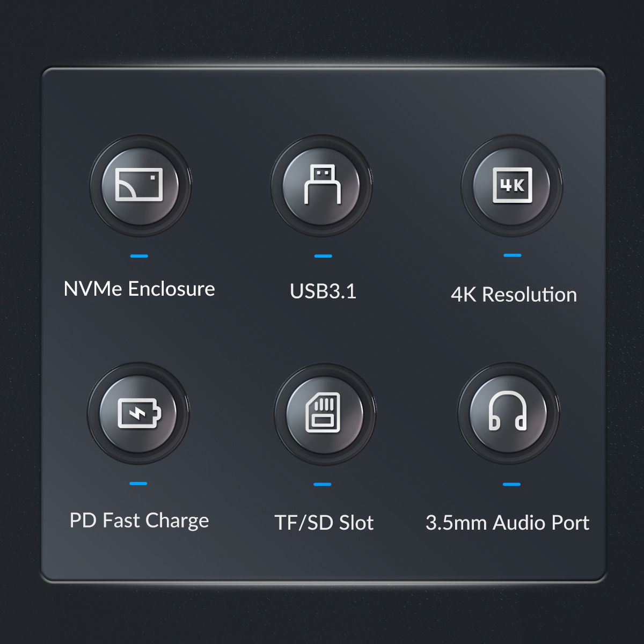The width and height of the screenshot is (644, 644).
Task: Select the USB3.1 text label
Action: point(323,291)
